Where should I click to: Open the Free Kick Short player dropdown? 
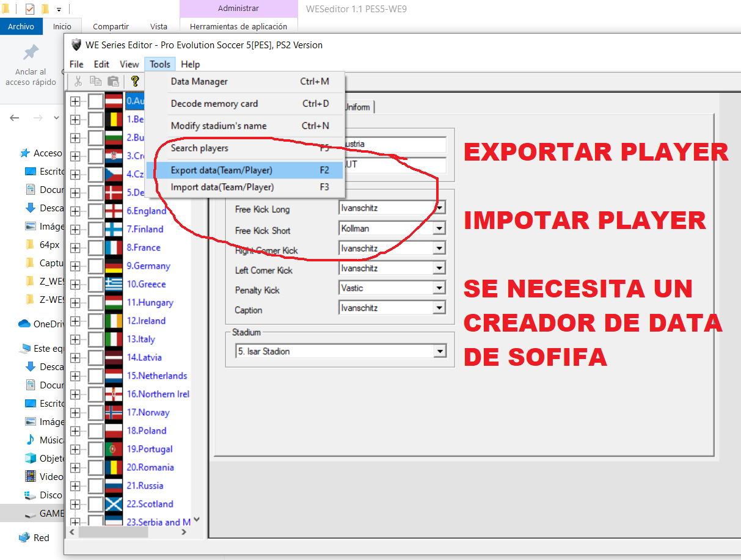439,228
